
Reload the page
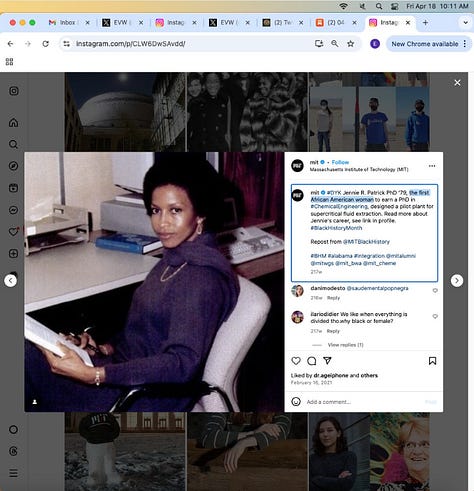click(x=46, y=44)
